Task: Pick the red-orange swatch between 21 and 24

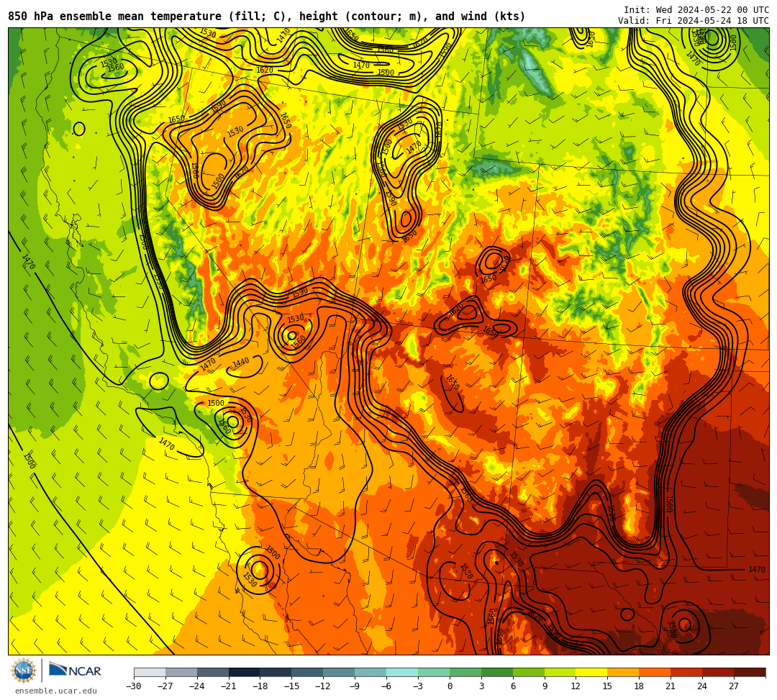Action: [687, 672]
